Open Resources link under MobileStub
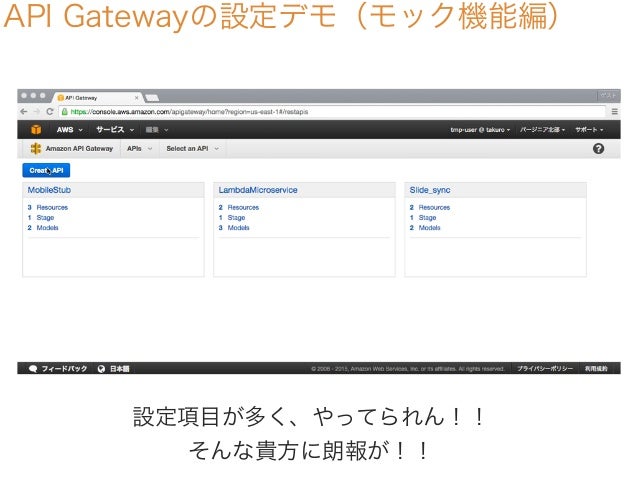Viewport: 638px width, 479px height. coord(52,208)
